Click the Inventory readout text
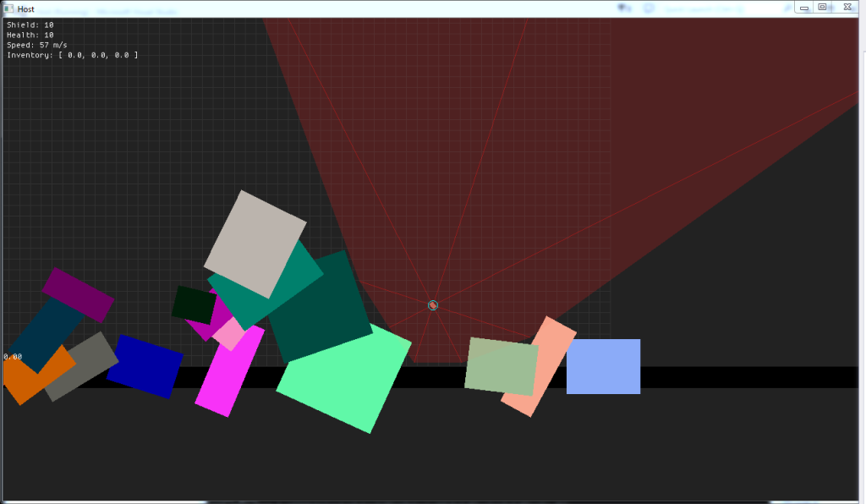 [72, 55]
